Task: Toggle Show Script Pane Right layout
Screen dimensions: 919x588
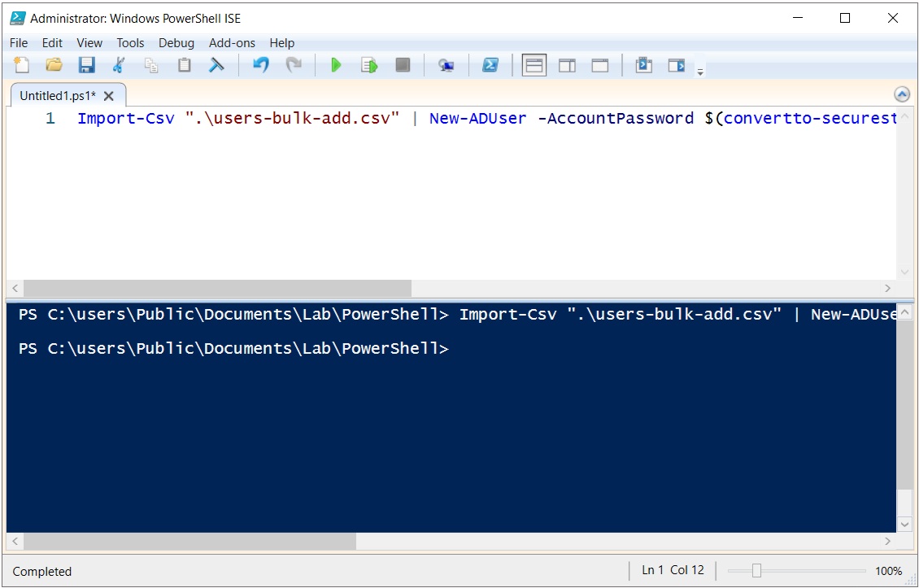Action: (x=567, y=65)
